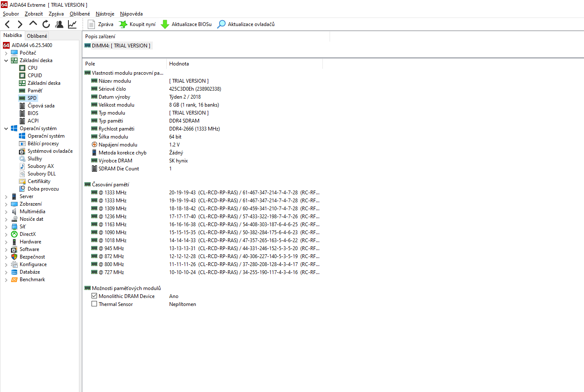Click the Zpráva toolbar button label
The width and height of the screenshot is (584, 392).
[106, 24]
